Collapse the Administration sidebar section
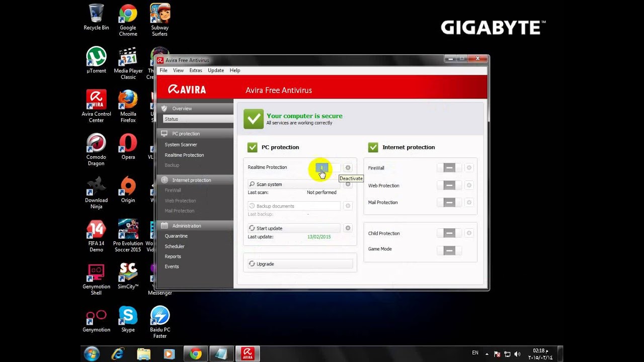The width and height of the screenshot is (644, 362). pos(195,226)
